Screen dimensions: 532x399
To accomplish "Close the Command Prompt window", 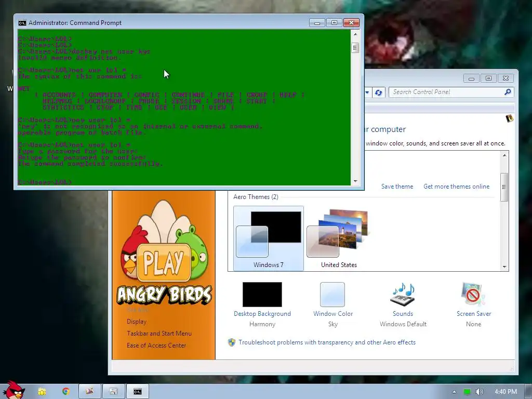I will (352, 23).
